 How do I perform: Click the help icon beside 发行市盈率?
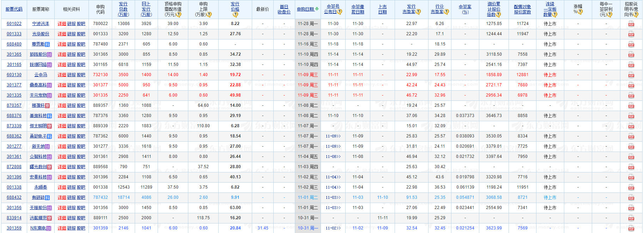418,12
